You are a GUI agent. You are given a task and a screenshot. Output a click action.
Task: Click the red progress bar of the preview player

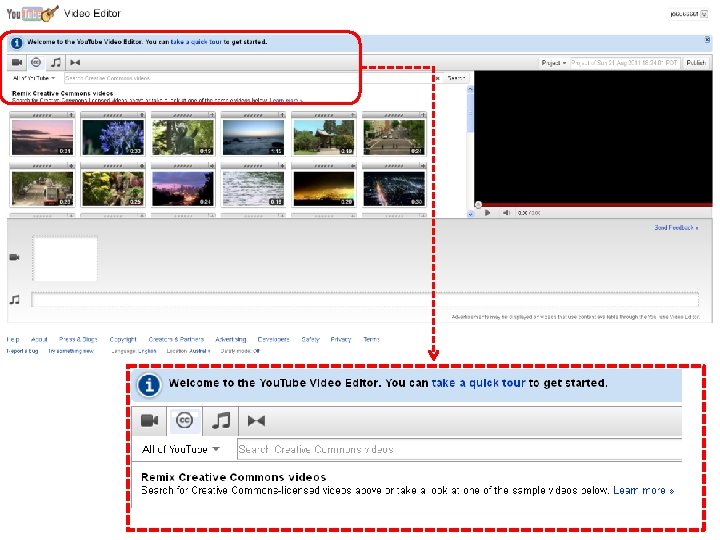(595, 205)
